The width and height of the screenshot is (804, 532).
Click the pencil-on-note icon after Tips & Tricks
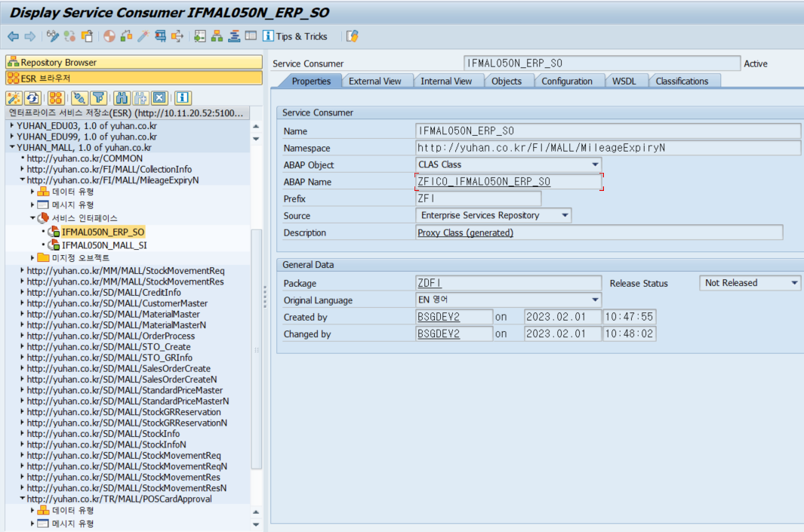353,36
